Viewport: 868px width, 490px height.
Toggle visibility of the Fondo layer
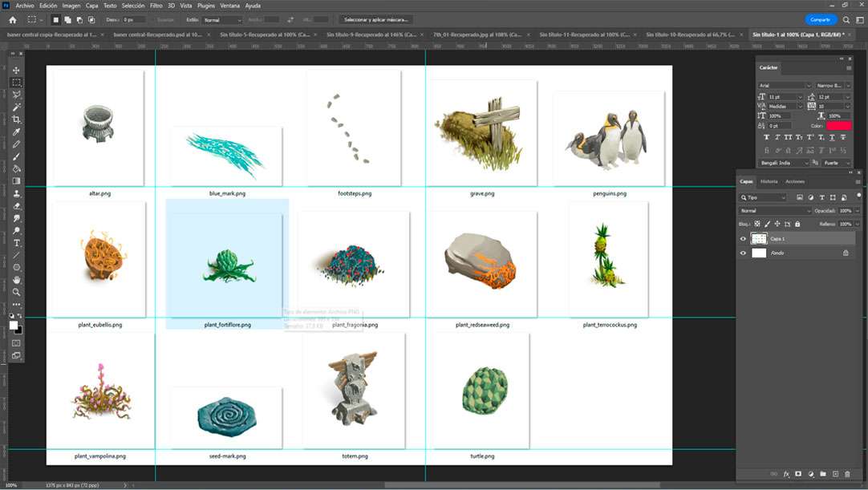[743, 253]
